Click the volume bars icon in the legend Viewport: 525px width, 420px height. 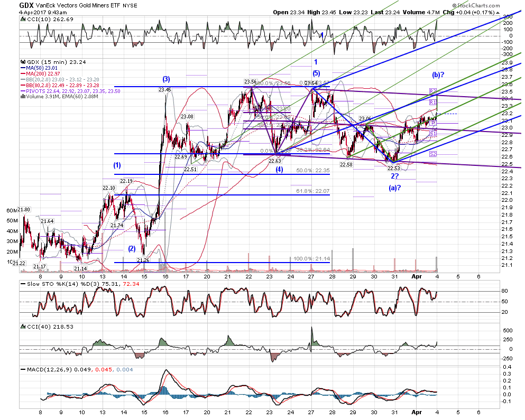point(23,96)
